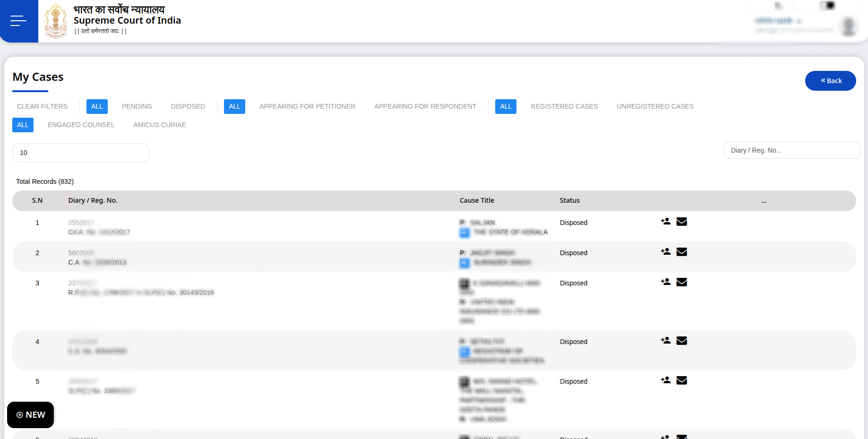Click Clear Filters option
The image size is (868, 439).
[42, 106]
